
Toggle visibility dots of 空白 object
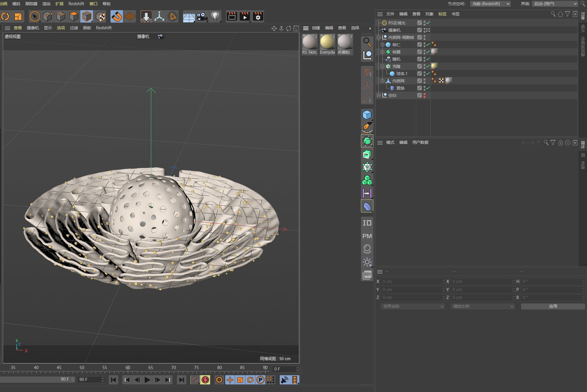click(x=424, y=95)
